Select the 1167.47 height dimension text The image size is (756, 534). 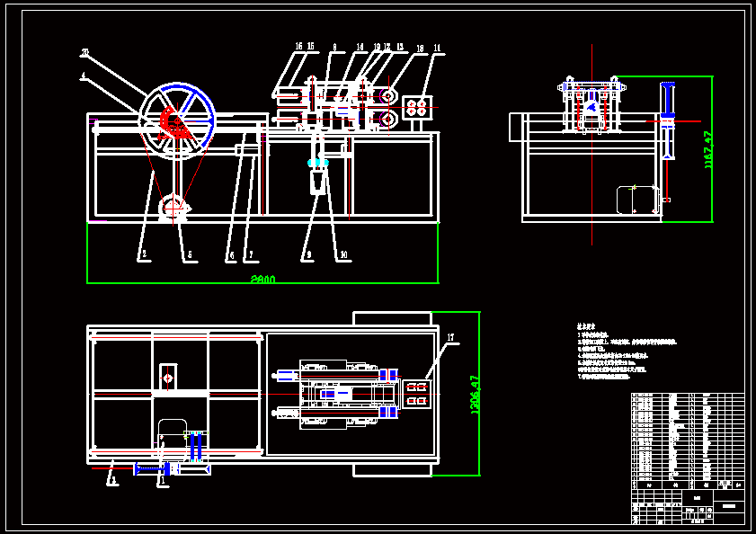[x=707, y=149]
